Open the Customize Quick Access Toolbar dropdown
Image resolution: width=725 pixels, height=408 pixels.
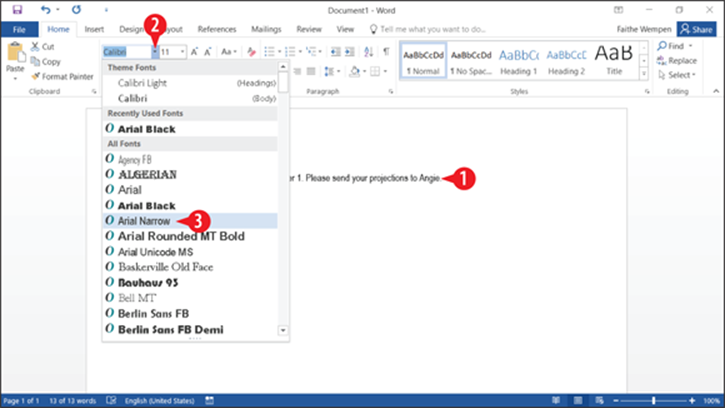tap(106, 10)
